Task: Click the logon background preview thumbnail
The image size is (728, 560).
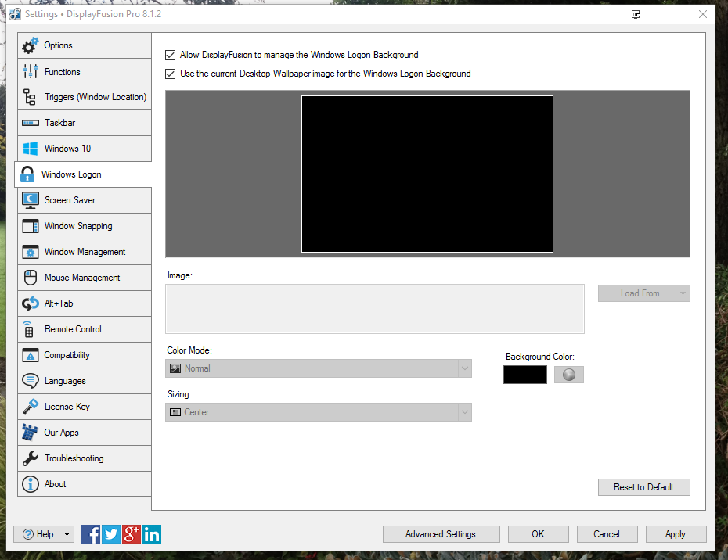Action: pyautogui.click(x=427, y=174)
